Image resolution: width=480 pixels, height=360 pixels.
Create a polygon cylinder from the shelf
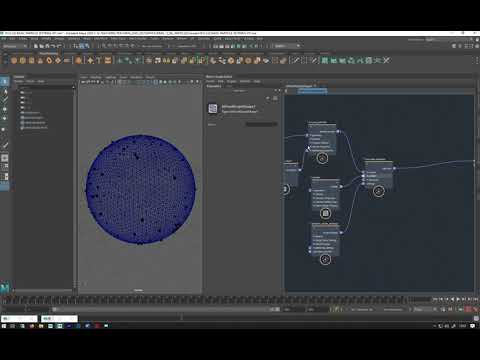click(31, 60)
